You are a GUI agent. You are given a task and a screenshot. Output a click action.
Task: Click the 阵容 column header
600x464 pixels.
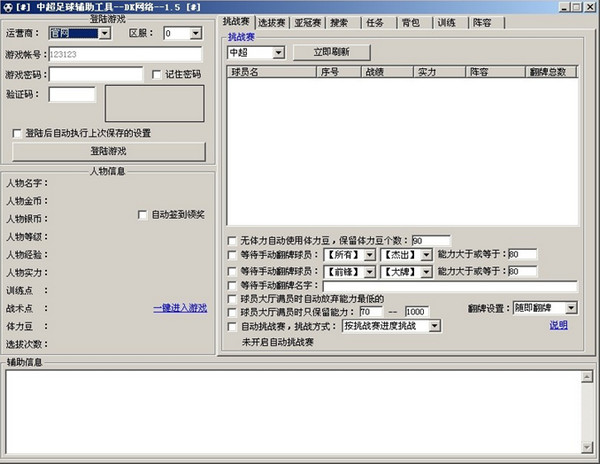(x=495, y=72)
